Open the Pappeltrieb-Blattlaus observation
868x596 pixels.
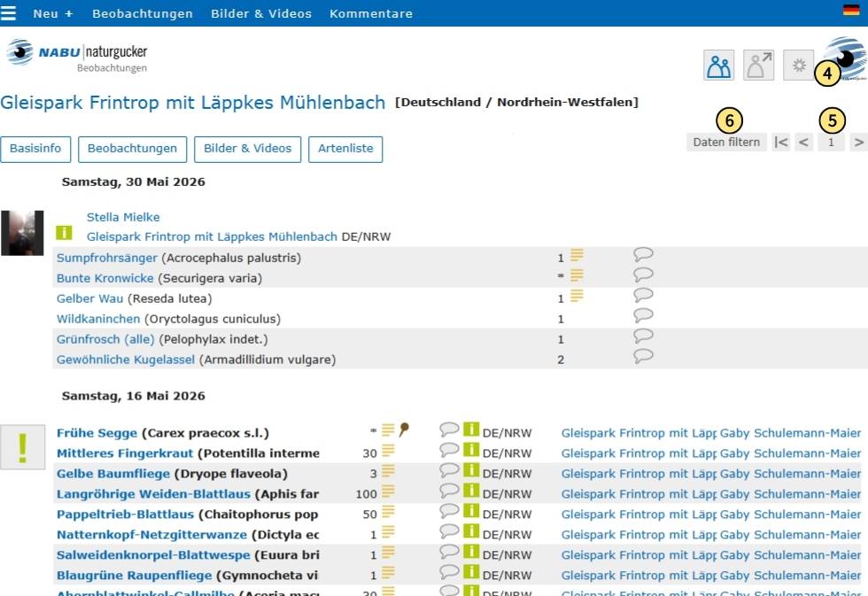point(125,515)
